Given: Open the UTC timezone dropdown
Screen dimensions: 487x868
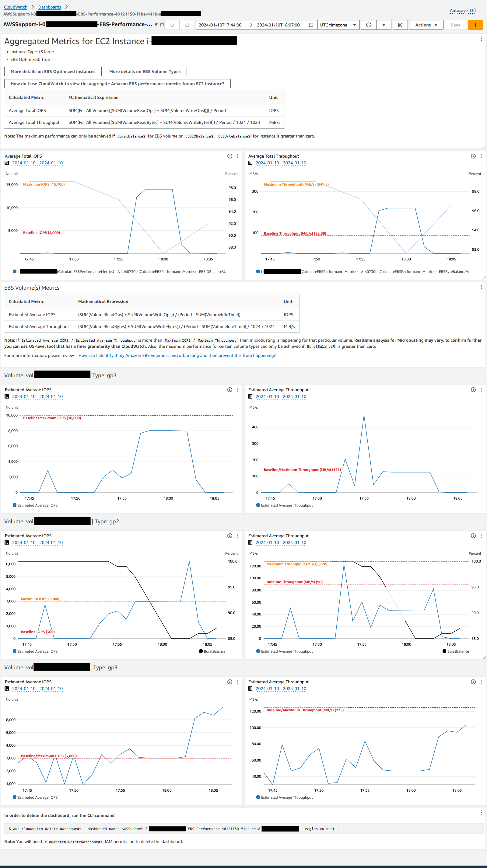Looking at the screenshot, I should [x=338, y=25].
